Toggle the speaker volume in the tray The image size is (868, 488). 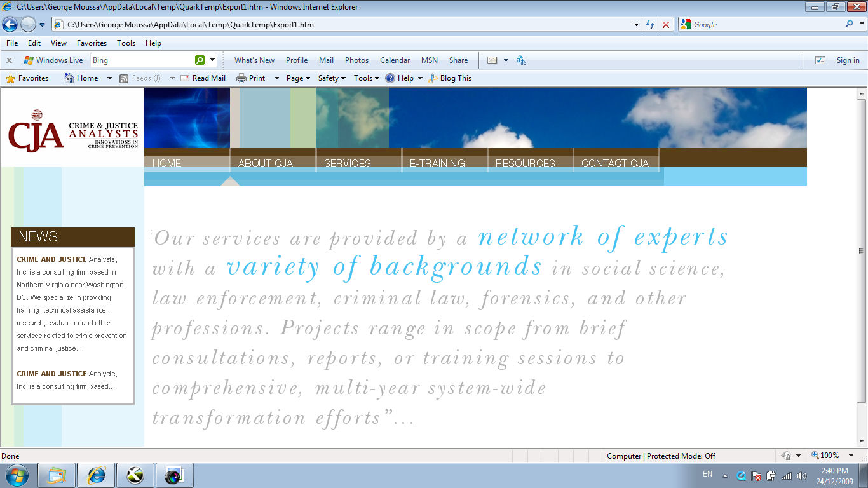(800, 475)
